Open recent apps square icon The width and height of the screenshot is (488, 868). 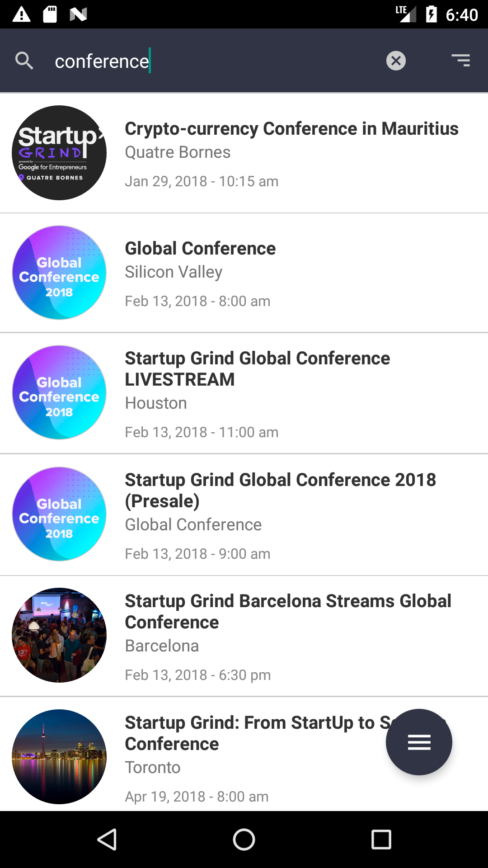coord(381,840)
